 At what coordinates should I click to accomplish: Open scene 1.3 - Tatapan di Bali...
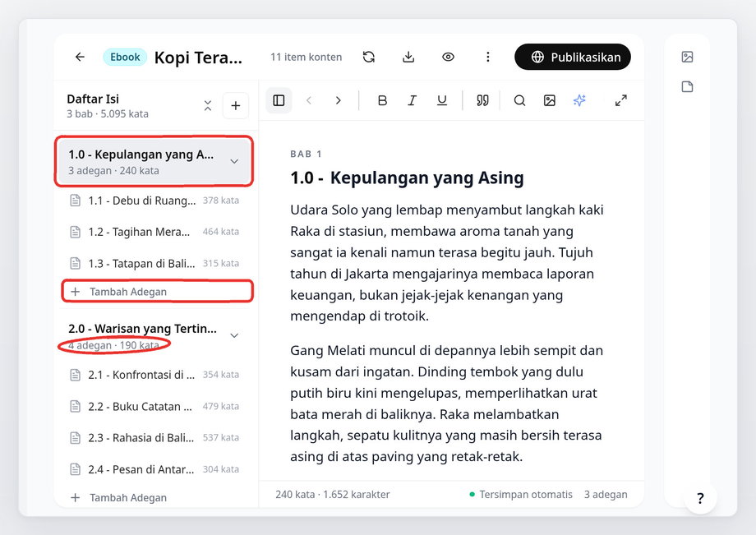pyautogui.click(x=154, y=264)
